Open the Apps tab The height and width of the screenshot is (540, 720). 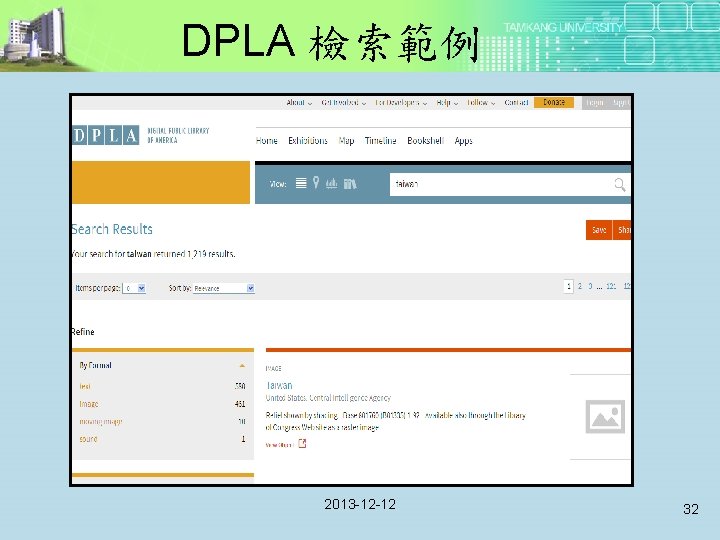point(463,141)
